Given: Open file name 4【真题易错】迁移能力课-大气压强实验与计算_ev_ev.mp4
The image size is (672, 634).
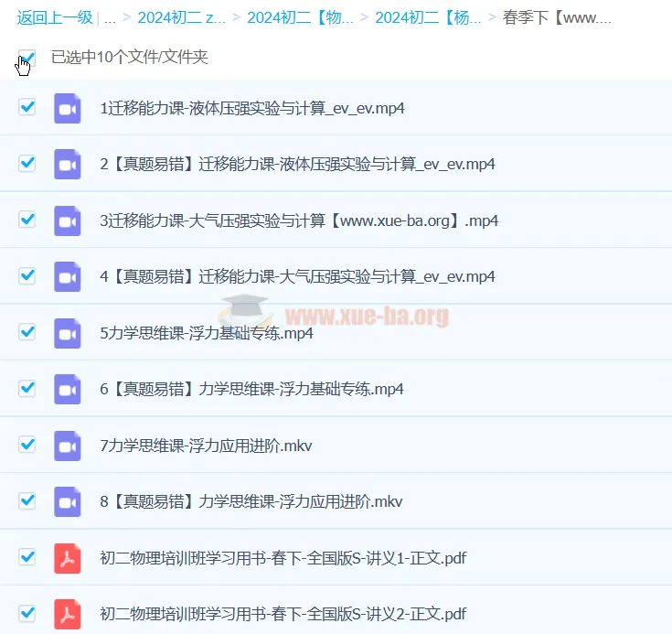Looking at the screenshot, I should (297, 276).
